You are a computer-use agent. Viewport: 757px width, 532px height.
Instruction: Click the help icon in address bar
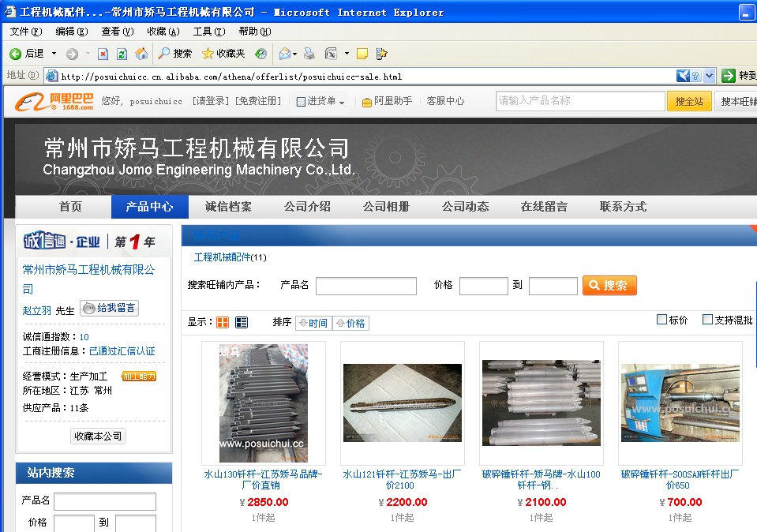695,76
